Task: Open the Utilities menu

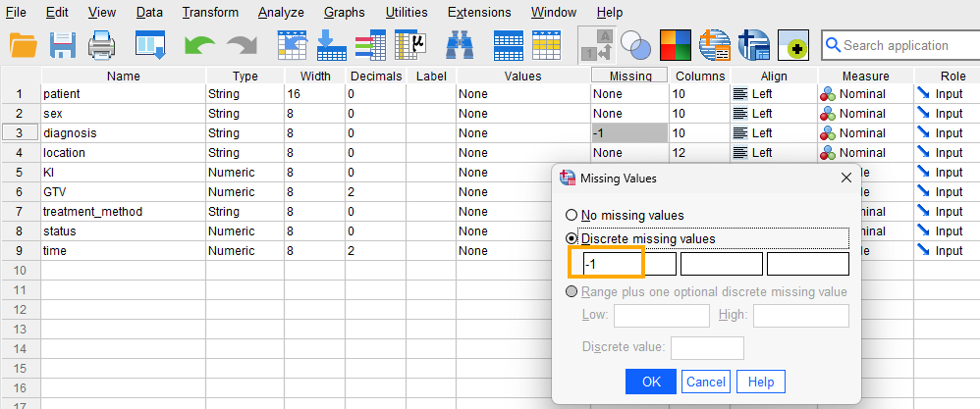Action: [x=407, y=12]
